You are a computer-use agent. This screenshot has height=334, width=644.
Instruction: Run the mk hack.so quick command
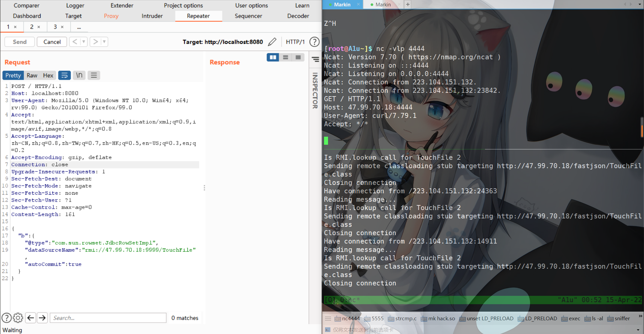(x=438, y=319)
